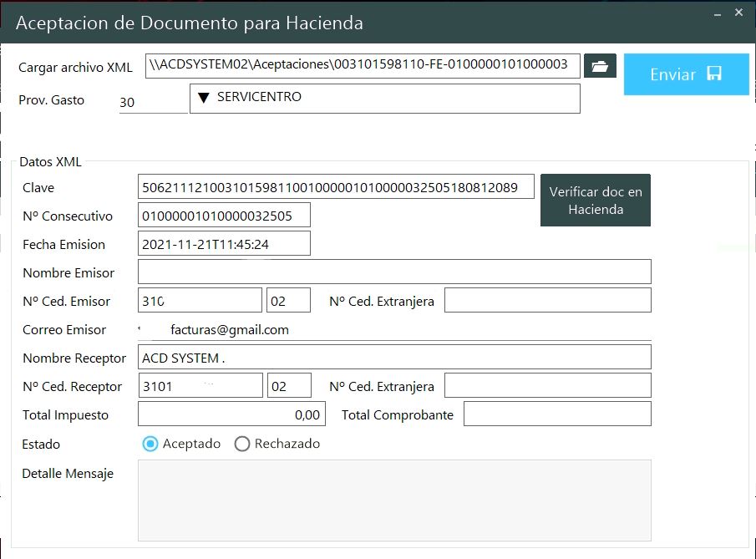
Task: Select the Aceptado radio option
Action: (x=150, y=444)
